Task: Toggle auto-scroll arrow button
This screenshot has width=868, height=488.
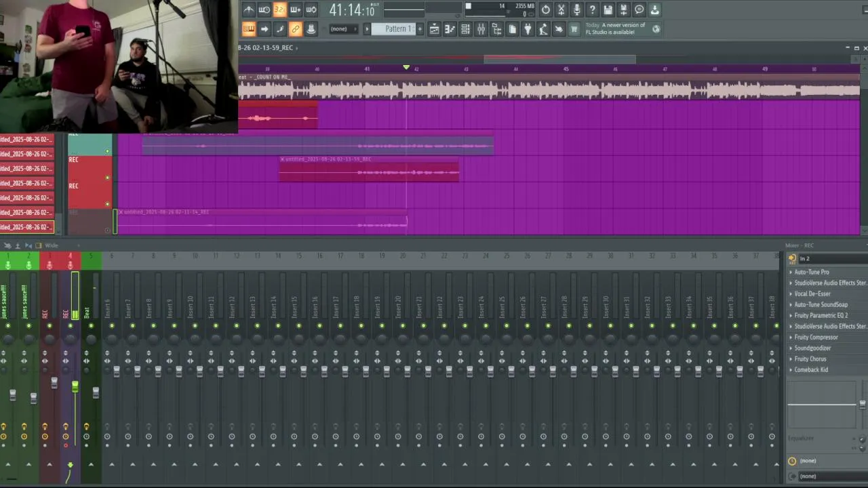Action: coord(264,29)
